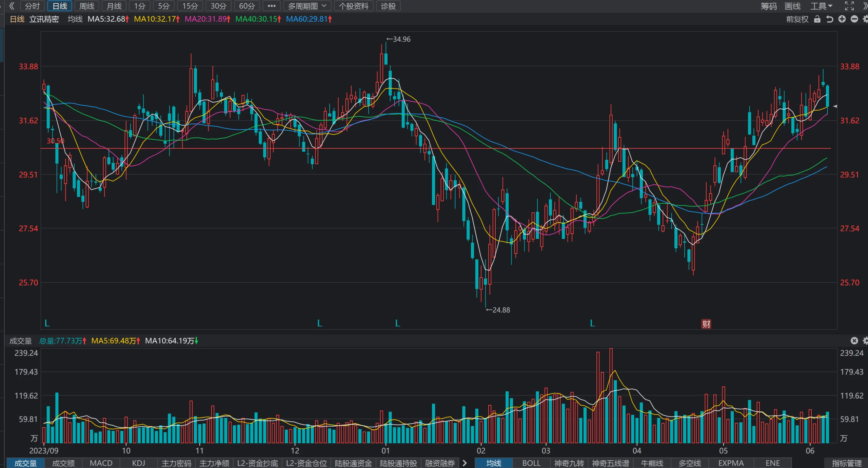Screen dimensions: 868x468
Task: Select the ENE indicator
Action: point(773,463)
